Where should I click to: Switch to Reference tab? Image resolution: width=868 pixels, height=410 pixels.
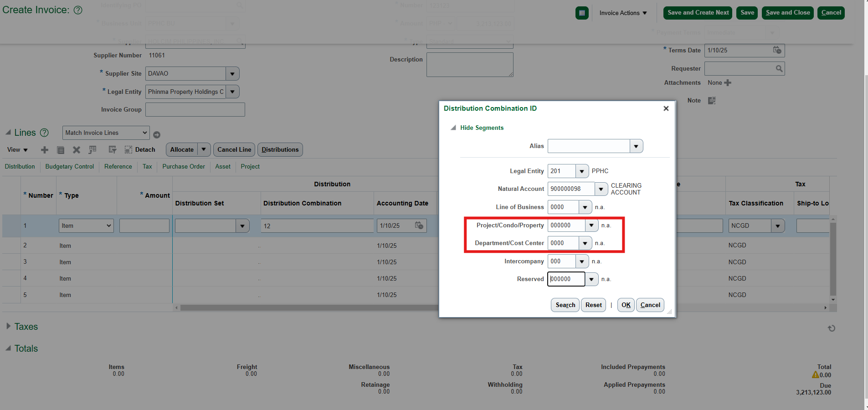click(118, 167)
